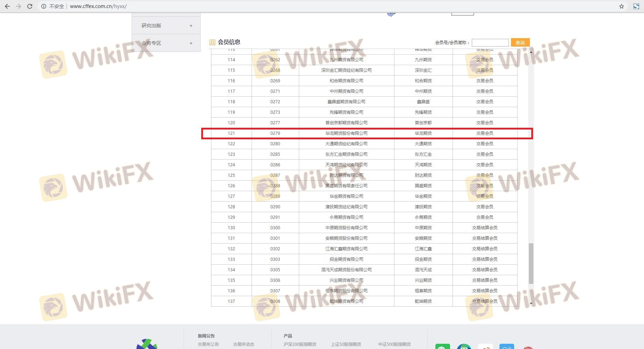Image resolution: width=644 pixels, height=349 pixels.
Task: Open the 交易所公告 footer link
Action: click(208, 344)
